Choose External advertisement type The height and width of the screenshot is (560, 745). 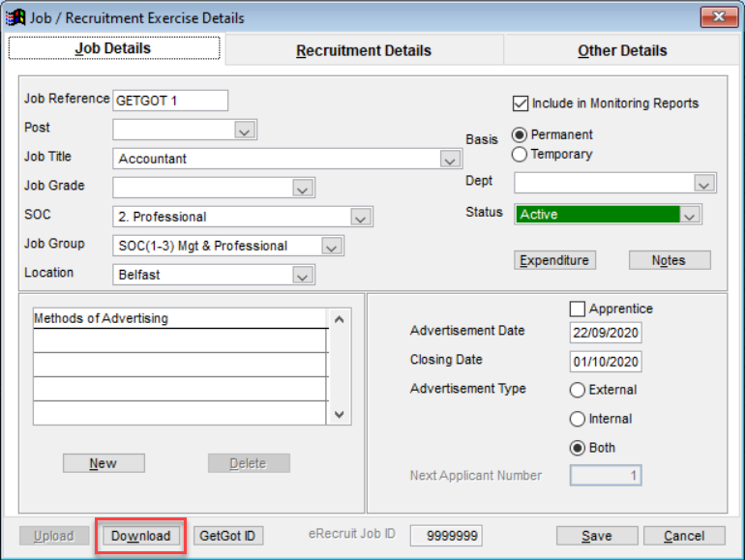coord(578,390)
